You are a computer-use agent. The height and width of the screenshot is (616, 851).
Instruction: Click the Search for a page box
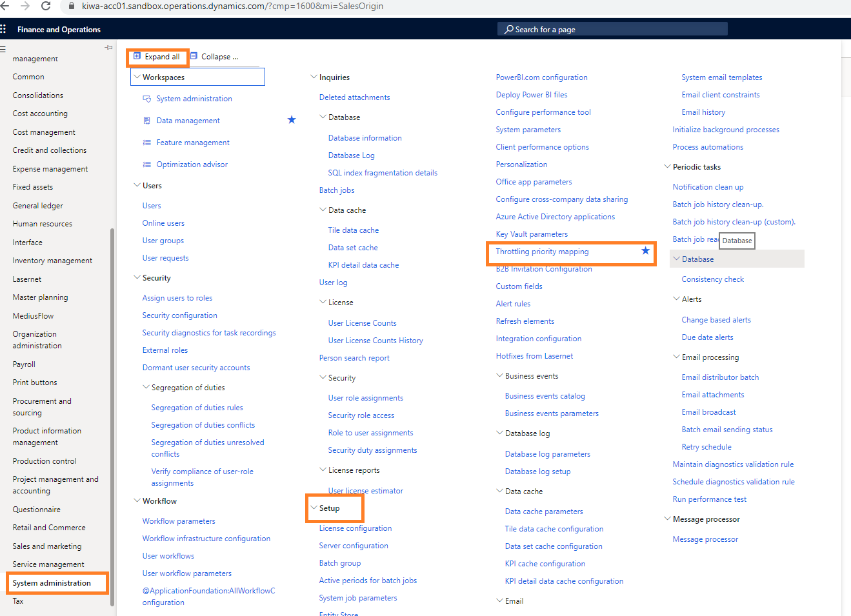(x=612, y=29)
